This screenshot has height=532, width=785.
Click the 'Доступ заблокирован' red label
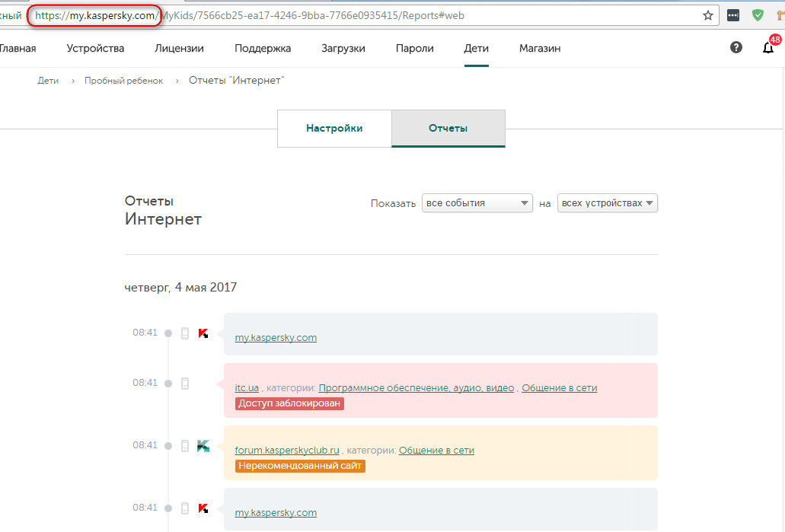coord(289,403)
